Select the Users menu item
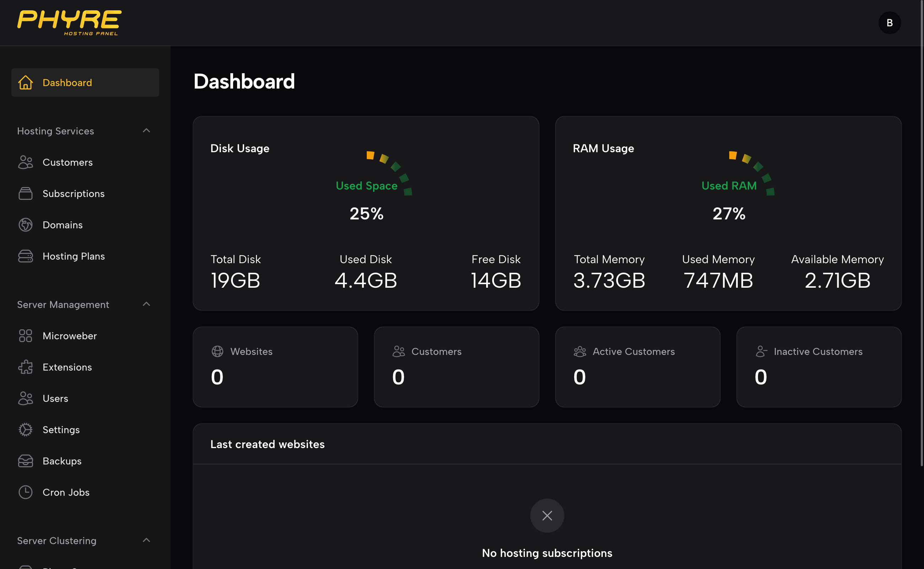This screenshot has width=924, height=569. [x=55, y=398]
